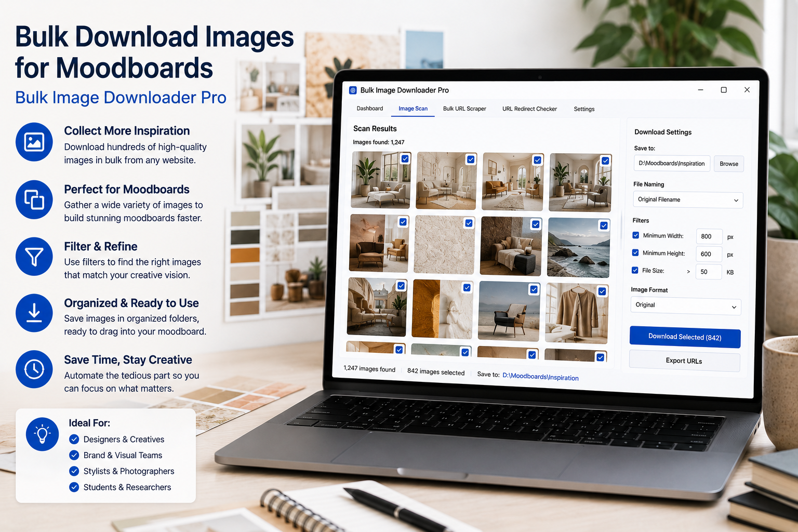Viewport: 798px width, 532px height.
Task: Click the Bulk Image Downloader Pro app icon
Action: coord(353,90)
